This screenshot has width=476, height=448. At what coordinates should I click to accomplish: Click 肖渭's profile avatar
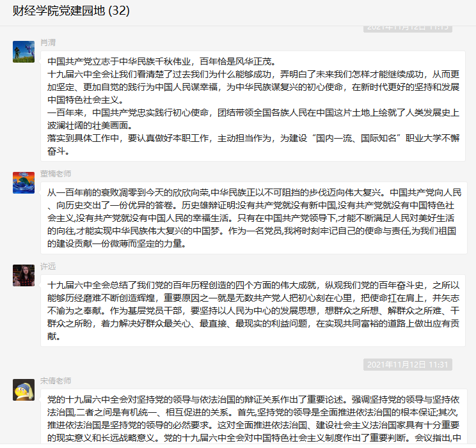click(24, 52)
